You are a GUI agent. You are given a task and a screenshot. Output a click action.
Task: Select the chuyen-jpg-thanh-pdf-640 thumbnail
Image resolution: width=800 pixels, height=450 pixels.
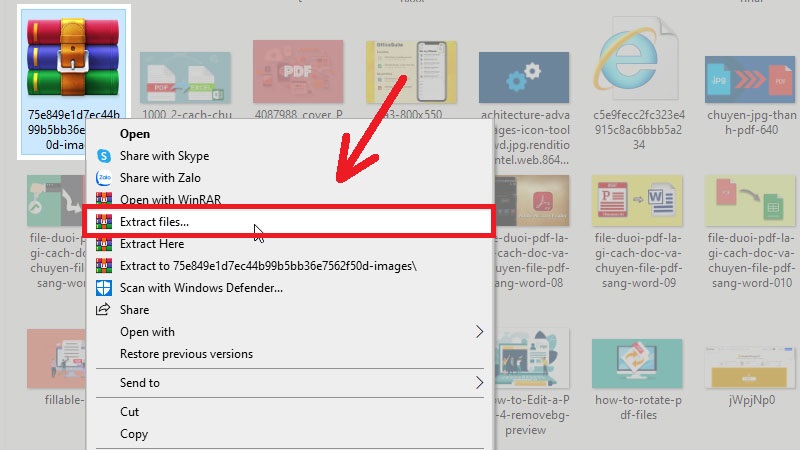click(750, 79)
